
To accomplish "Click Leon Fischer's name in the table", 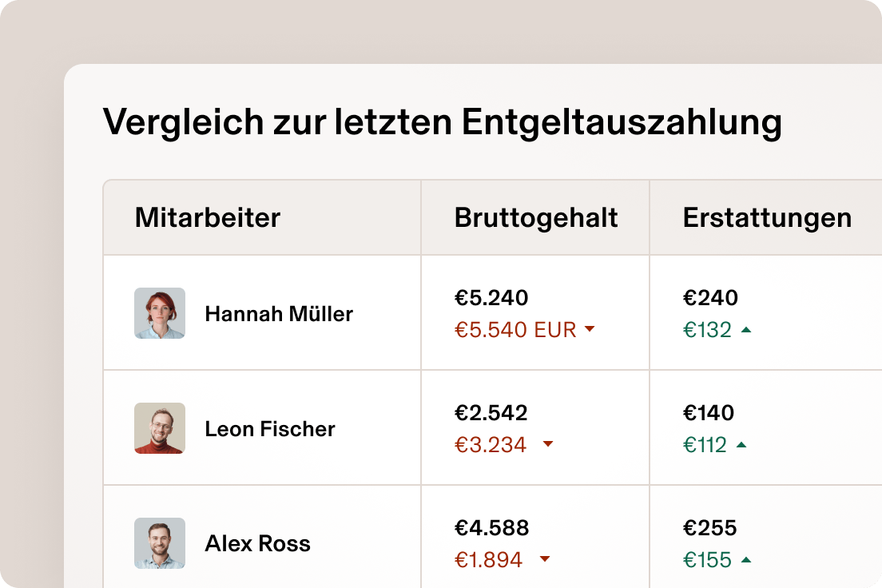I will click(270, 429).
